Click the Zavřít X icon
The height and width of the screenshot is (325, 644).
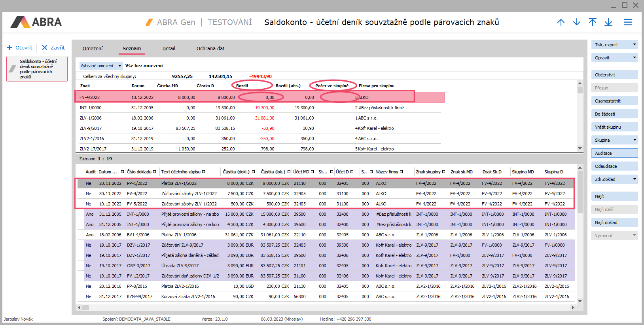(x=45, y=48)
